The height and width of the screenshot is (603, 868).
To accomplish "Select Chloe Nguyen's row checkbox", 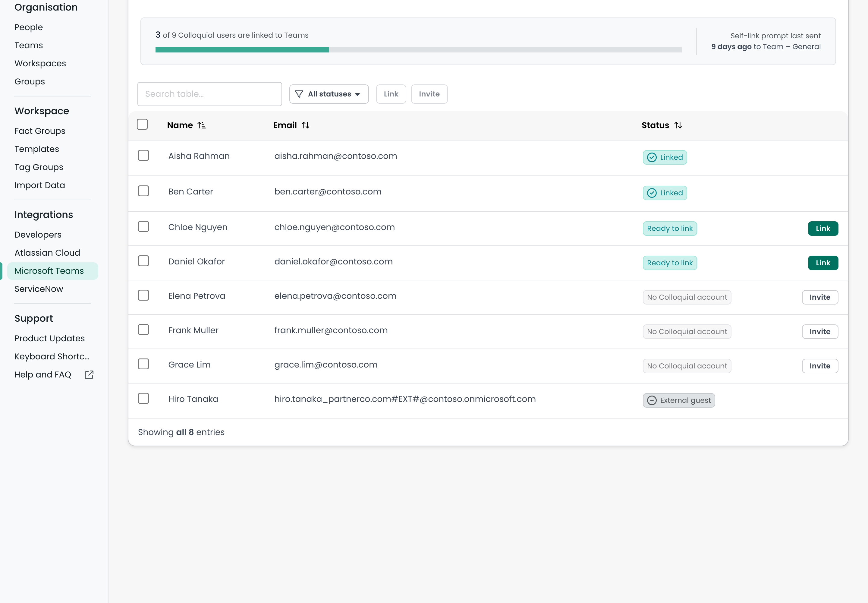I will [x=143, y=226].
